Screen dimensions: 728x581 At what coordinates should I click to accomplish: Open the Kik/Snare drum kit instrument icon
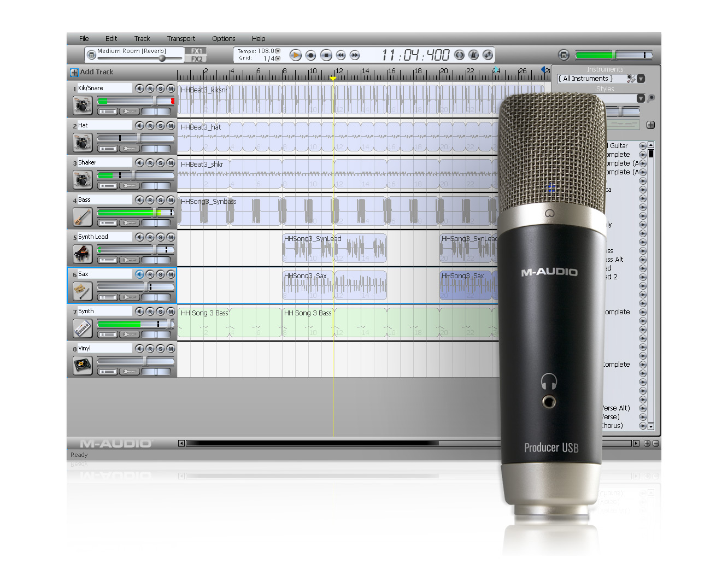pyautogui.click(x=83, y=105)
